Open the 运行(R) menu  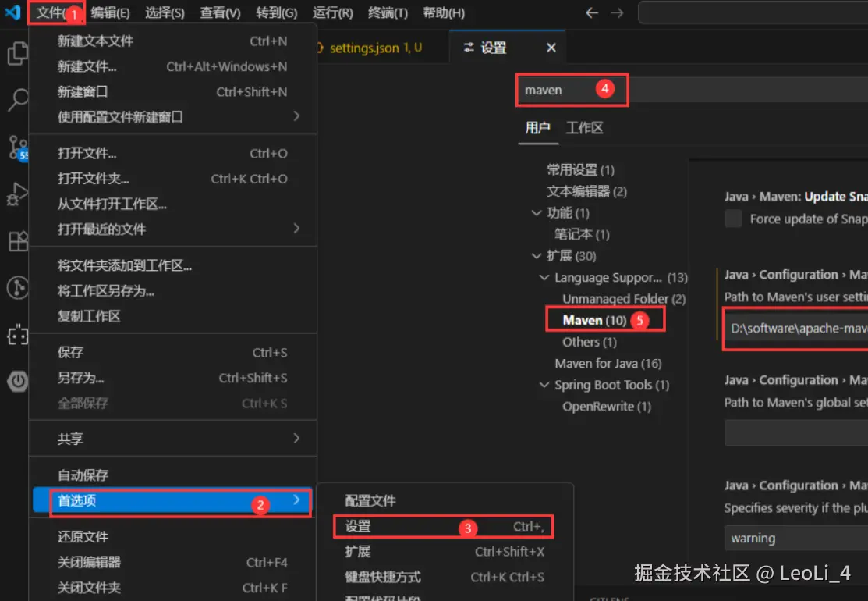point(332,12)
